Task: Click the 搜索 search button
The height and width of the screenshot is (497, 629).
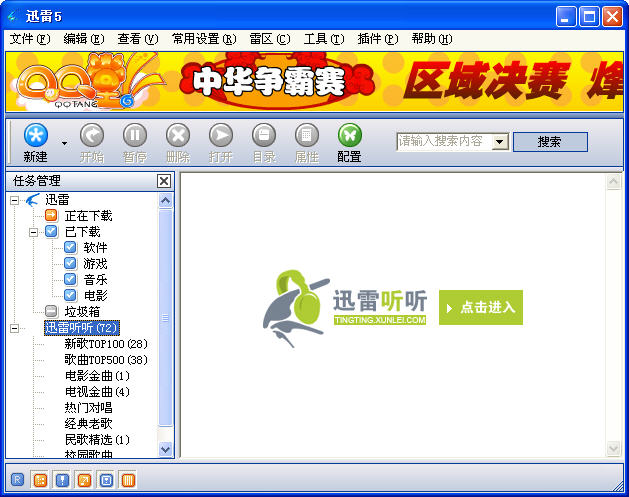Action: tap(550, 142)
